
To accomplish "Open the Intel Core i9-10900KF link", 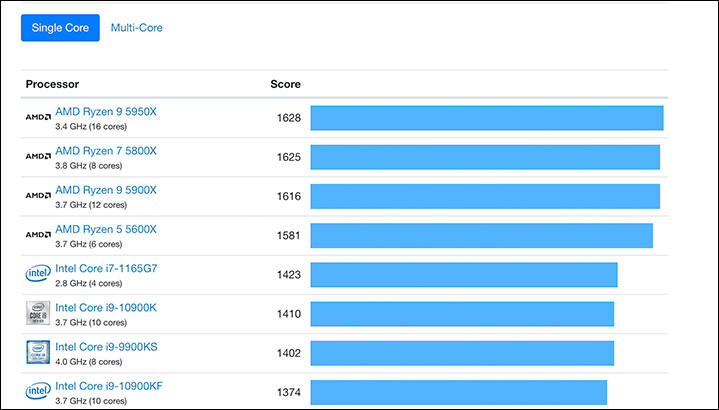I will click(x=108, y=385).
